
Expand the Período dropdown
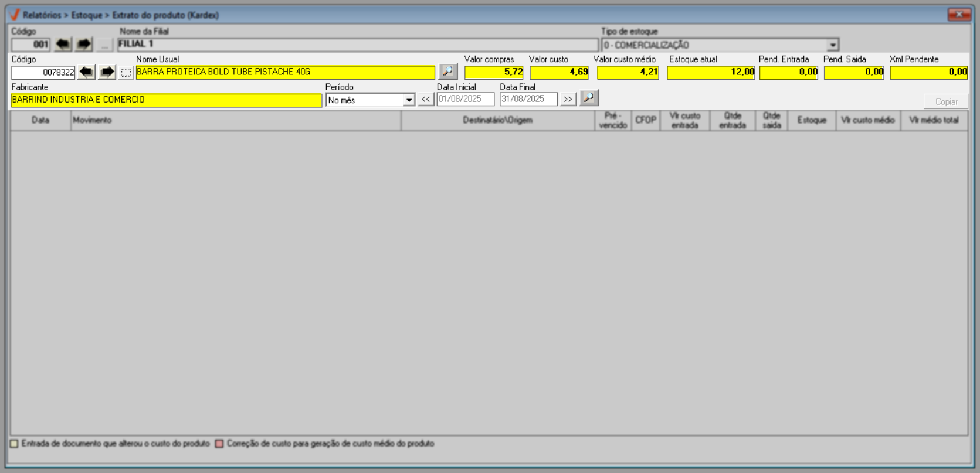coord(409,100)
